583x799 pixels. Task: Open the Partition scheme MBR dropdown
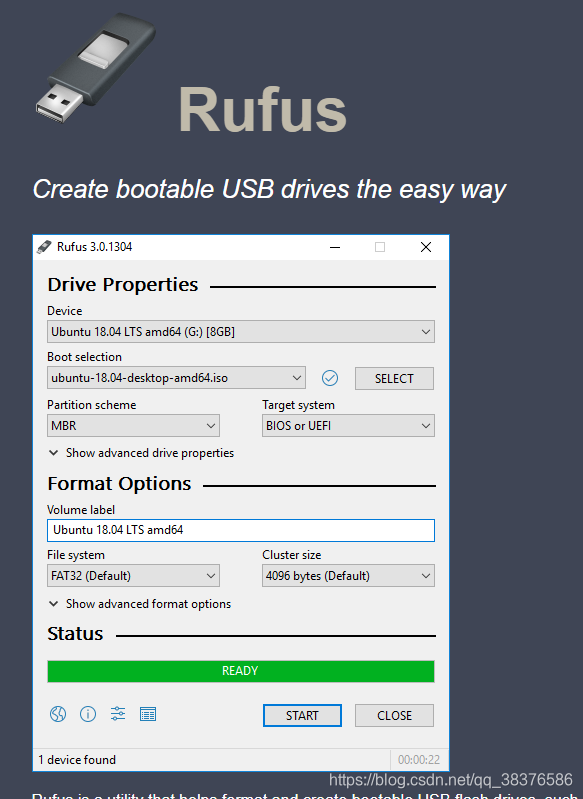133,425
